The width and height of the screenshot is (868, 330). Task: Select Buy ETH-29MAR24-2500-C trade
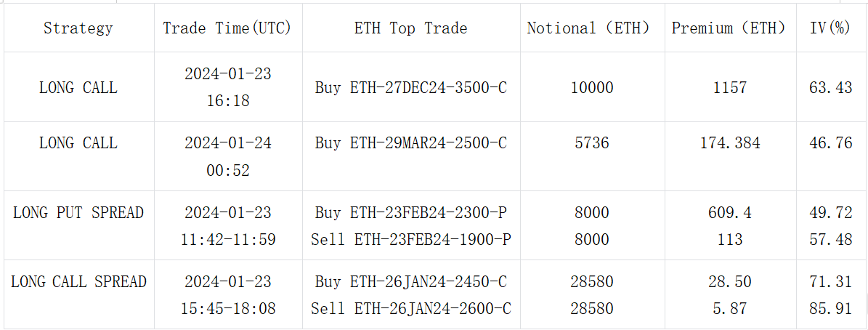(x=410, y=143)
